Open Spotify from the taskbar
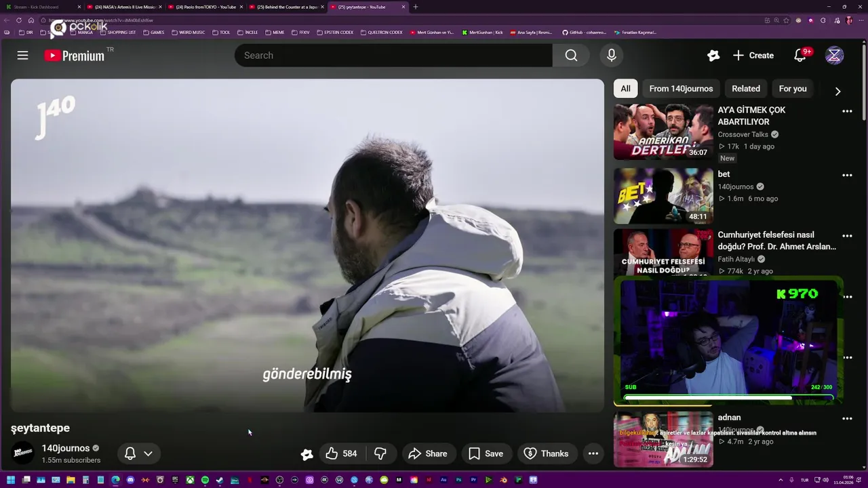The height and width of the screenshot is (488, 868). 205,481
